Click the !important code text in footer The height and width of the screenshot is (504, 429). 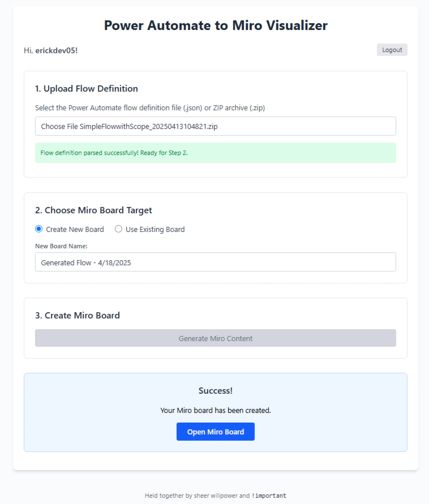click(x=269, y=496)
